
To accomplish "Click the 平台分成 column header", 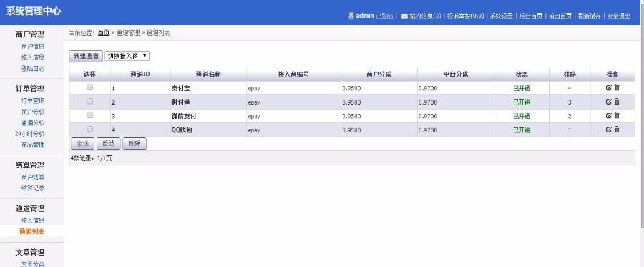I will coord(456,74).
